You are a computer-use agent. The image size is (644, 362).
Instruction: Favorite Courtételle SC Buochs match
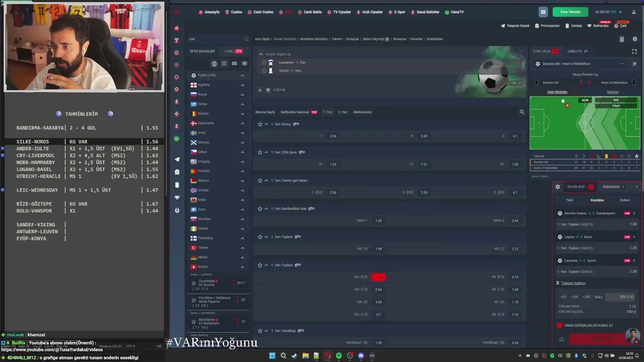[x=194, y=283]
